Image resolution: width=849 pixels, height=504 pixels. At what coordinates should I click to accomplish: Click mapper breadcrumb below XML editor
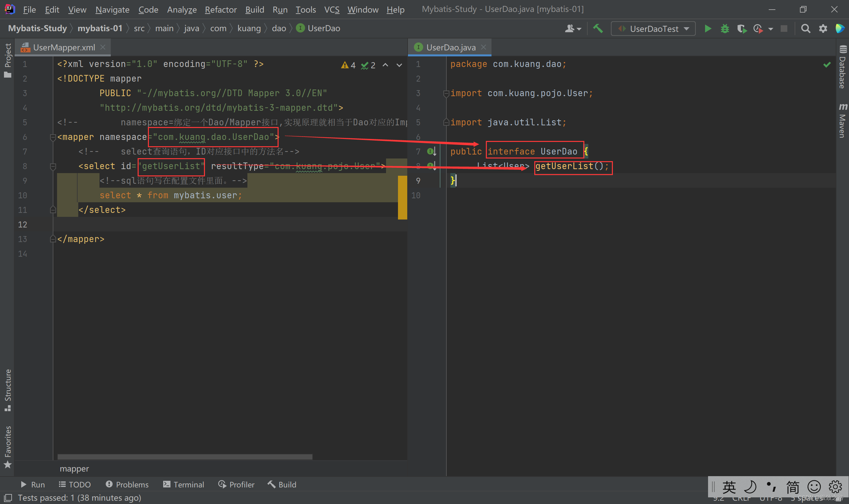click(x=74, y=469)
